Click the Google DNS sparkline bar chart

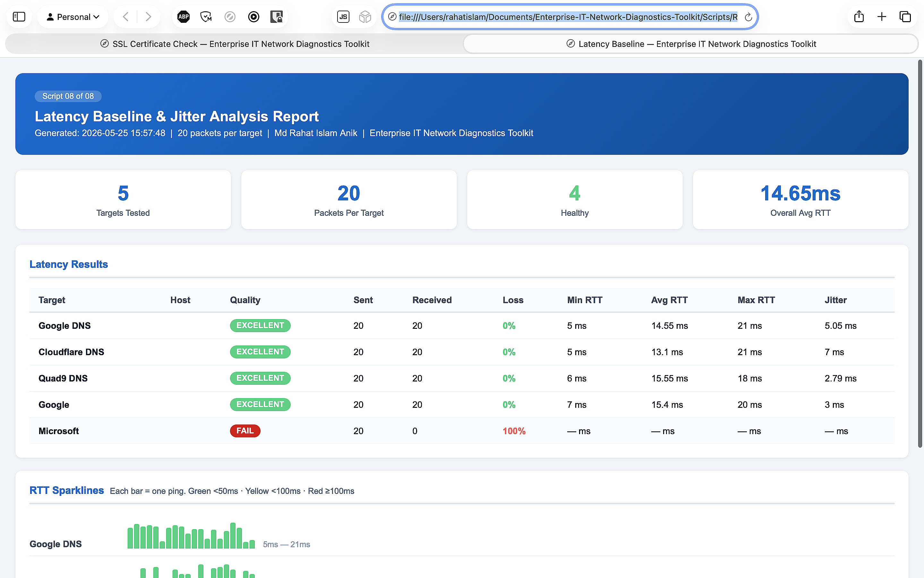tap(191, 536)
